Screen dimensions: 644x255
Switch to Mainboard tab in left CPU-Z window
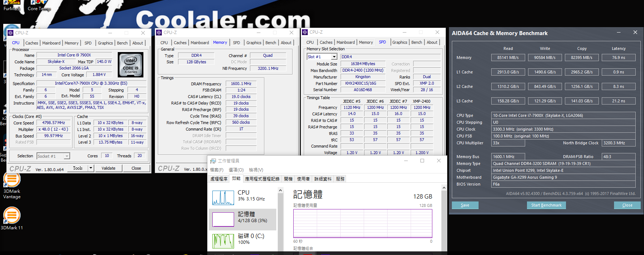click(51, 43)
